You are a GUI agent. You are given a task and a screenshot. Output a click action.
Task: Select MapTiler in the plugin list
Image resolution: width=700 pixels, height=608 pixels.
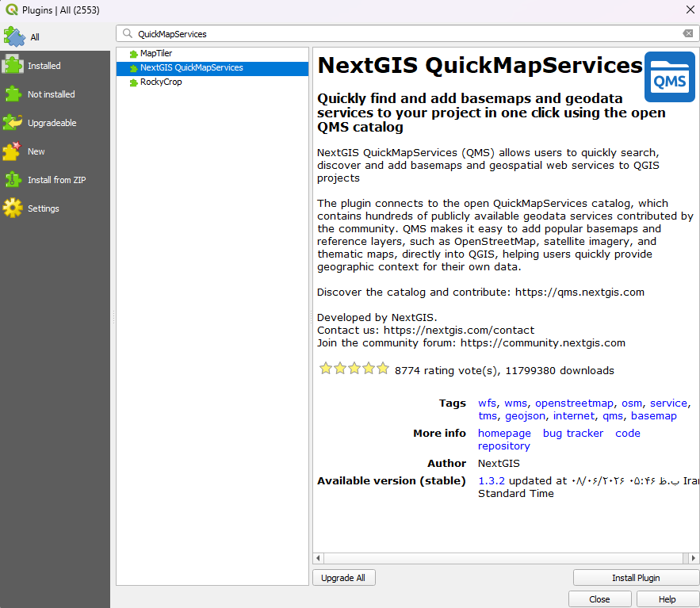point(212,54)
